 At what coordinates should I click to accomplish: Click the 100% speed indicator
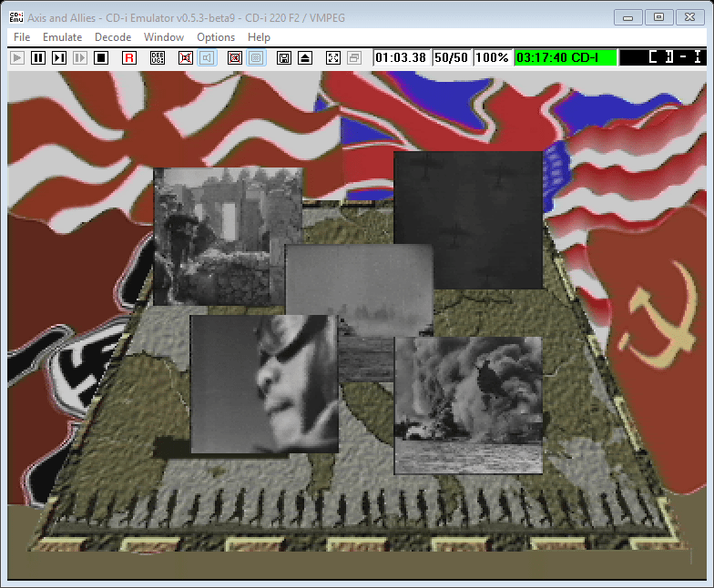click(x=493, y=57)
